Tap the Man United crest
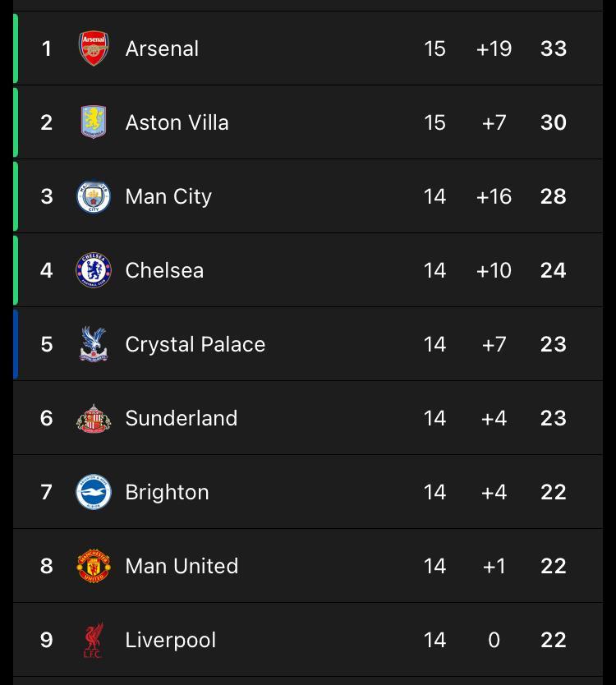This screenshot has height=685, width=616. tap(94, 566)
